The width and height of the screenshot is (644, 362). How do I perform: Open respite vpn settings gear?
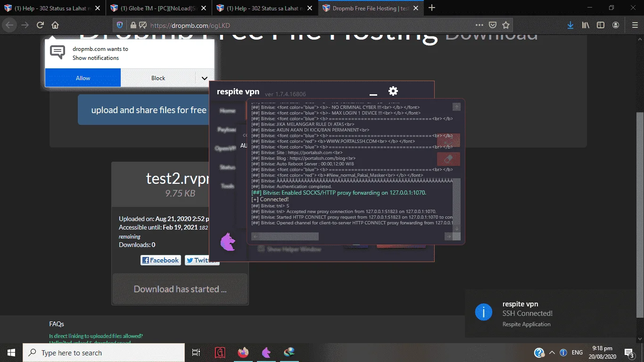(x=393, y=91)
